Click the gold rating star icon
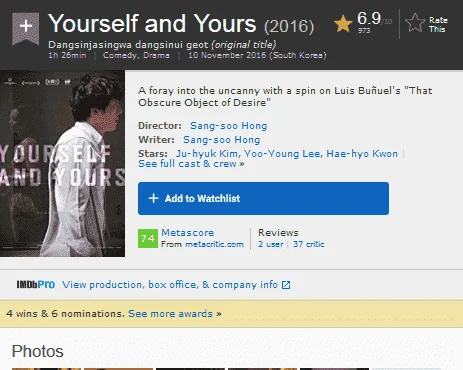The height and width of the screenshot is (370, 463). click(343, 24)
